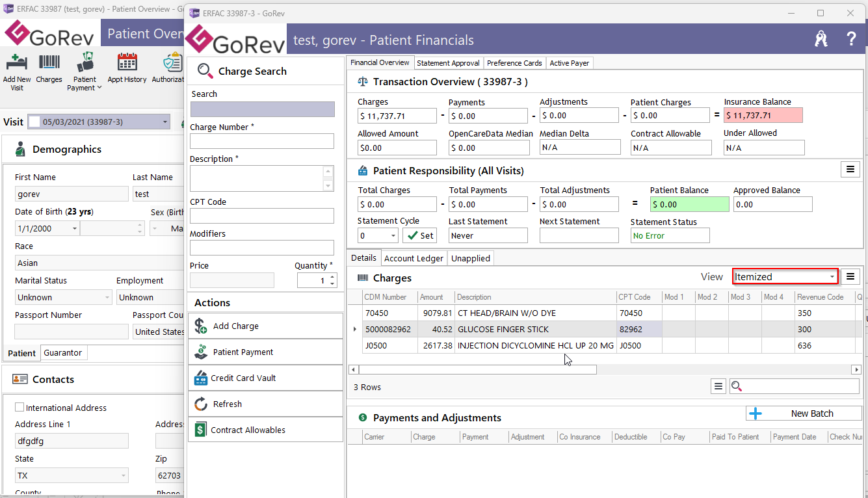This screenshot has width=868, height=498.
Task: Open the Patient Responsibility hamburger menu
Action: pyautogui.click(x=850, y=170)
